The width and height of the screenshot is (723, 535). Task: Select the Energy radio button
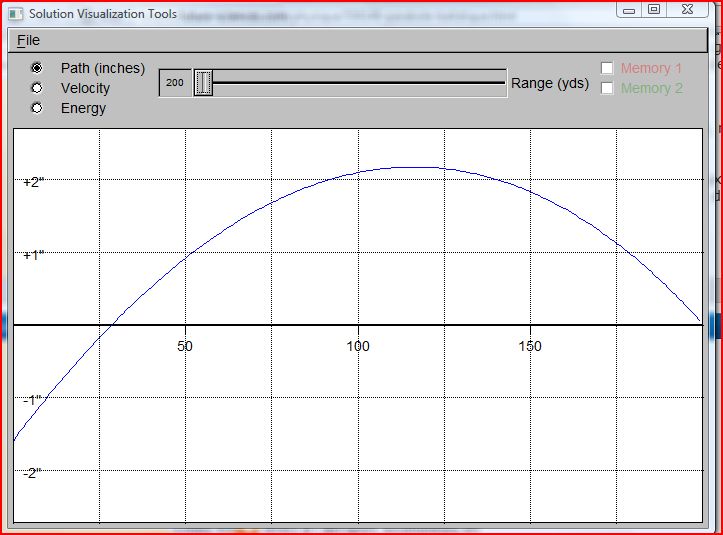[36, 107]
